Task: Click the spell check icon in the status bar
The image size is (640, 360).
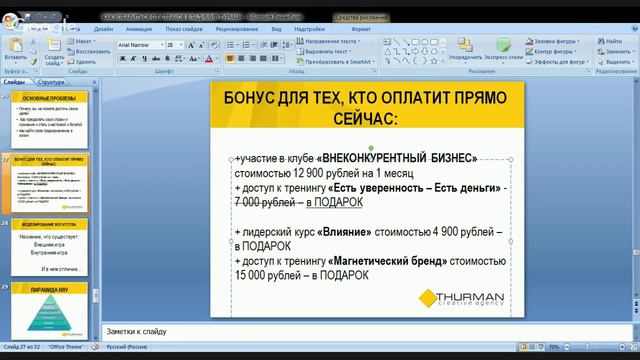Action: (x=95, y=347)
